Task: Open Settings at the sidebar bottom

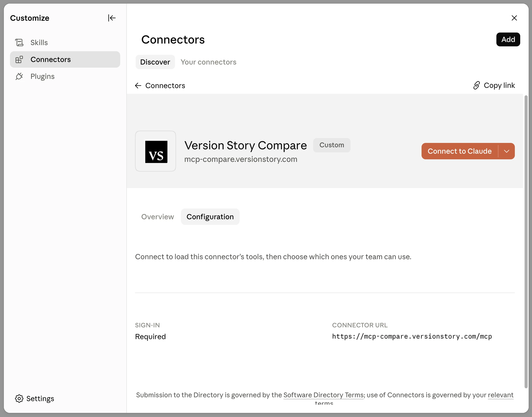Action: pos(35,399)
